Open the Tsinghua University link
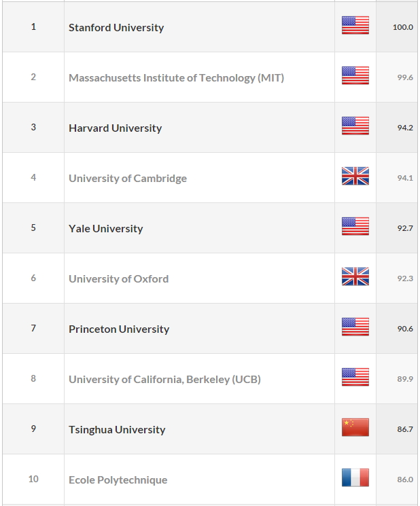420x506 pixels. coord(117,430)
